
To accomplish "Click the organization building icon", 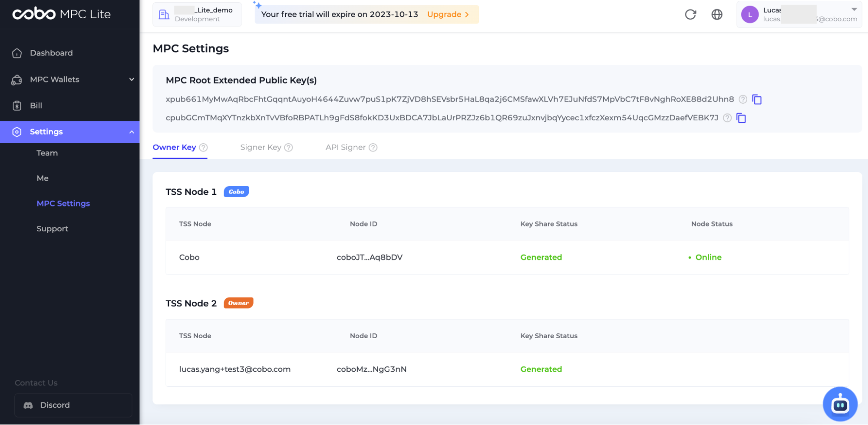I will tap(164, 14).
